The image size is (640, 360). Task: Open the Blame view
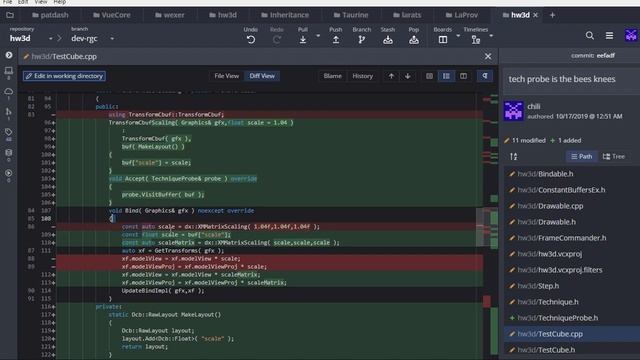332,76
